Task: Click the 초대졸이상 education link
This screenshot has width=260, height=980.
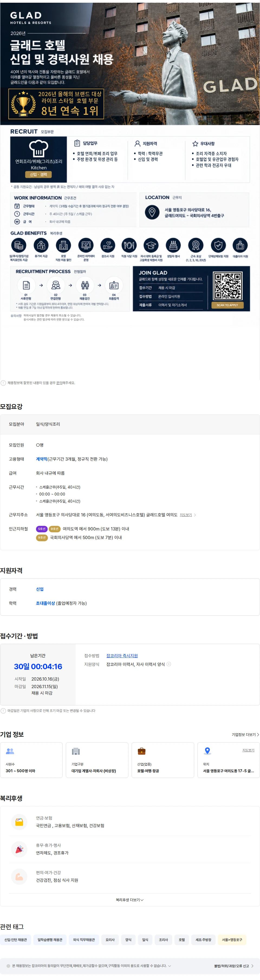Action: 45,603
